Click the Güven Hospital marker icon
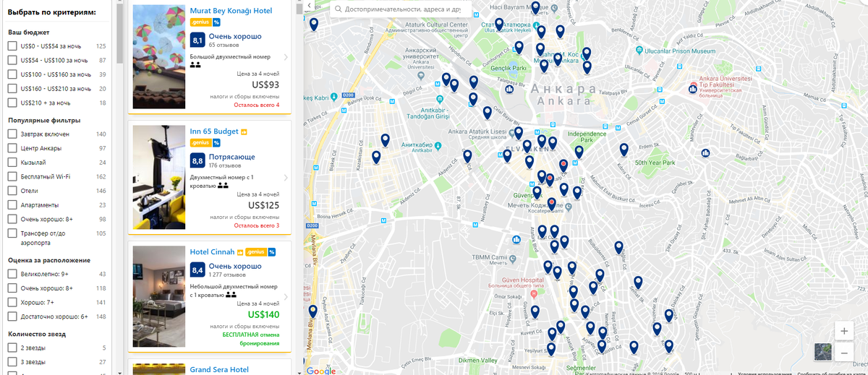 click(x=533, y=295)
